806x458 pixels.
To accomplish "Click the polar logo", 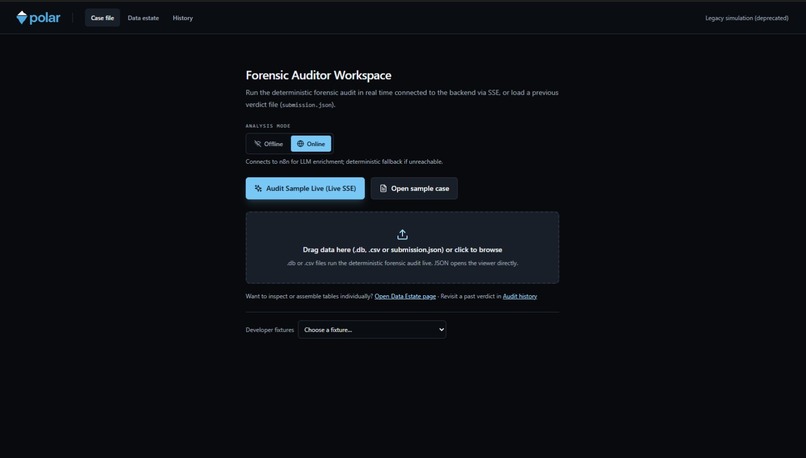I will (x=38, y=17).
